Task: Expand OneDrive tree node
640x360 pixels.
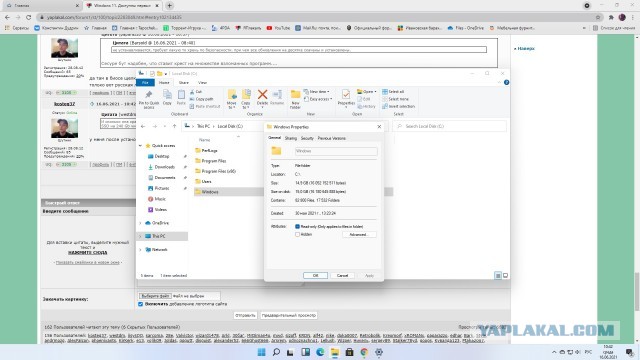Action: (x=140, y=223)
